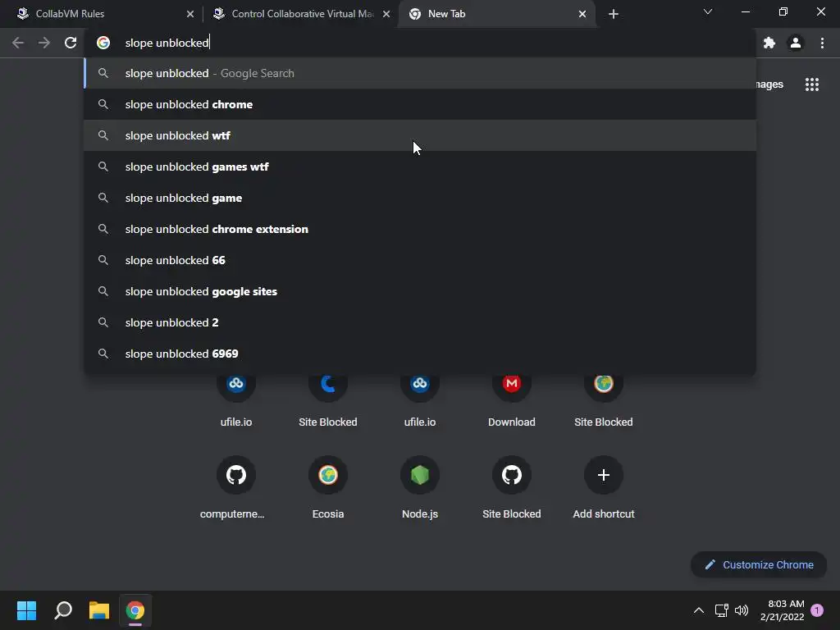This screenshot has width=840, height=630.
Task: Open a new tab with plus button
Action: tap(614, 14)
